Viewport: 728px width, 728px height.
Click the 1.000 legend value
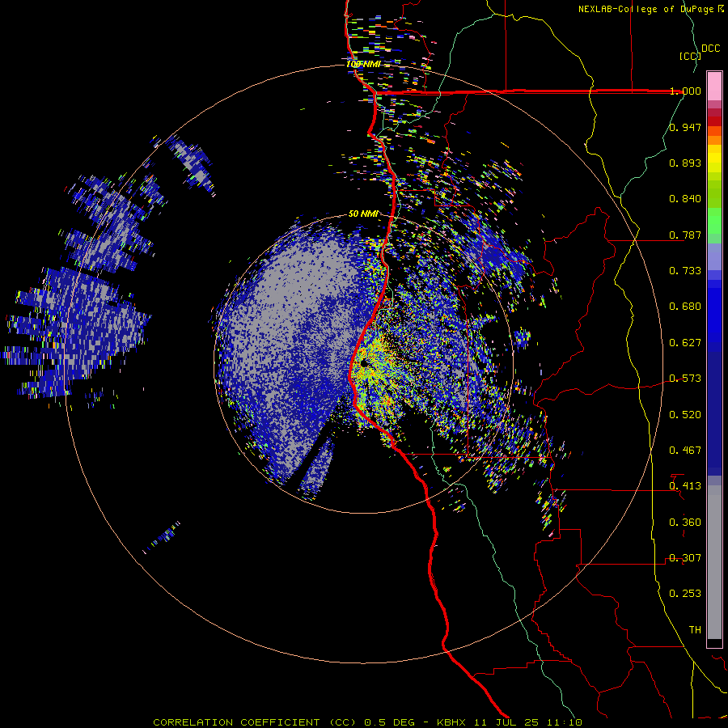click(685, 91)
